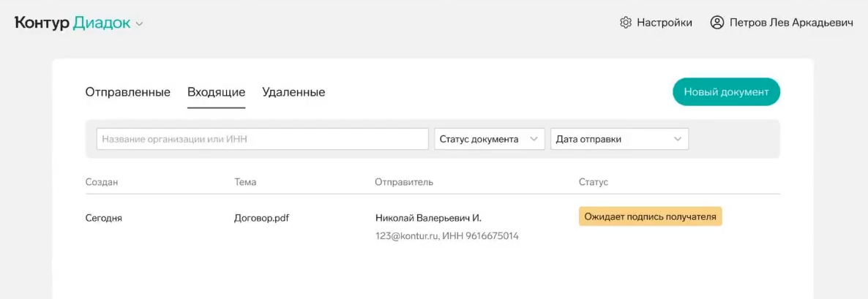The image size is (868, 299).
Task: Click the settings gear icon
Action: click(x=626, y=23)
